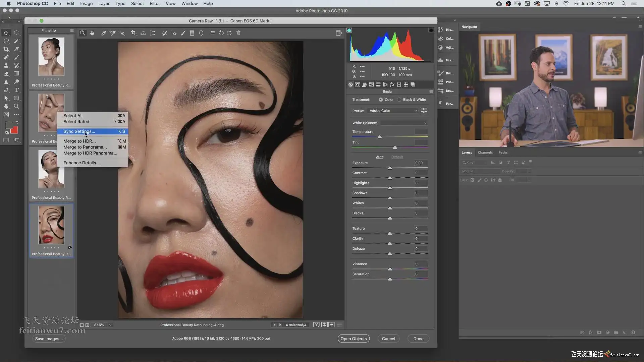
Task: Choose Sync Settings from context menu
Action: pyautogui.click(x=79, y=131)
